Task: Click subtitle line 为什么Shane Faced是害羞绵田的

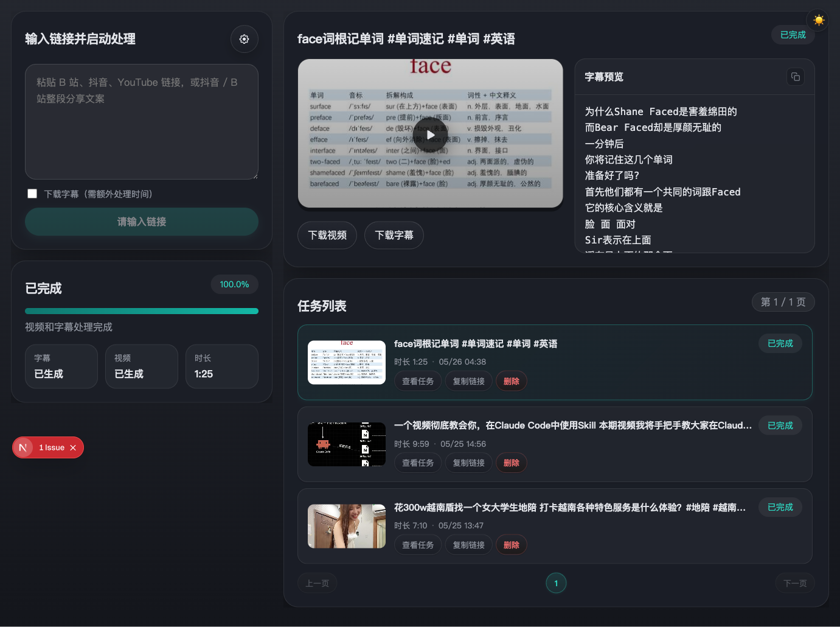Action: (x=661, y=111)
